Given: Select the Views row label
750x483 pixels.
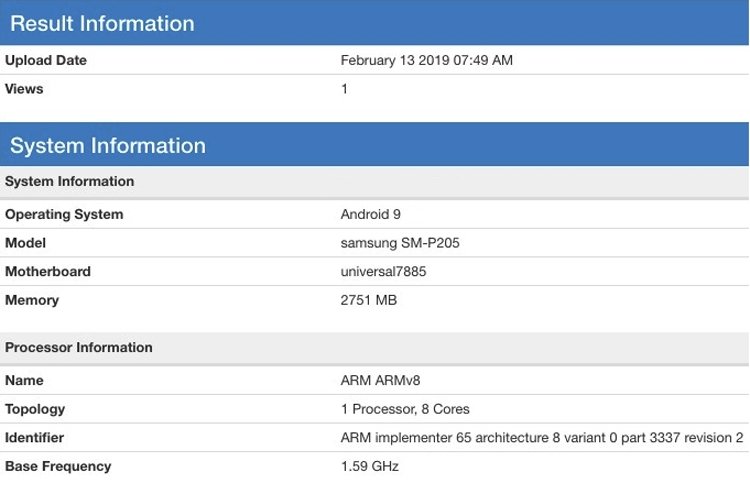Looking at the screenshot, I should (x=24, y=89).
